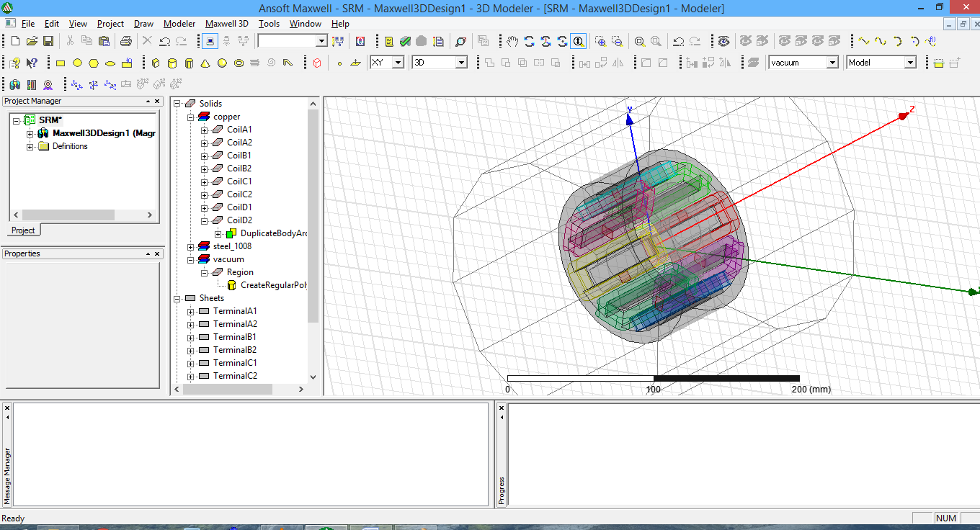This screenshot has width=980, height=530.
Task: Click the Print icon
Action: click(127, 41)
